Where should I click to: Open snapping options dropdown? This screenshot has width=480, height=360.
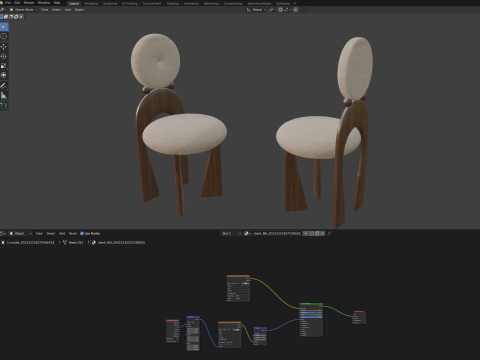287,10
